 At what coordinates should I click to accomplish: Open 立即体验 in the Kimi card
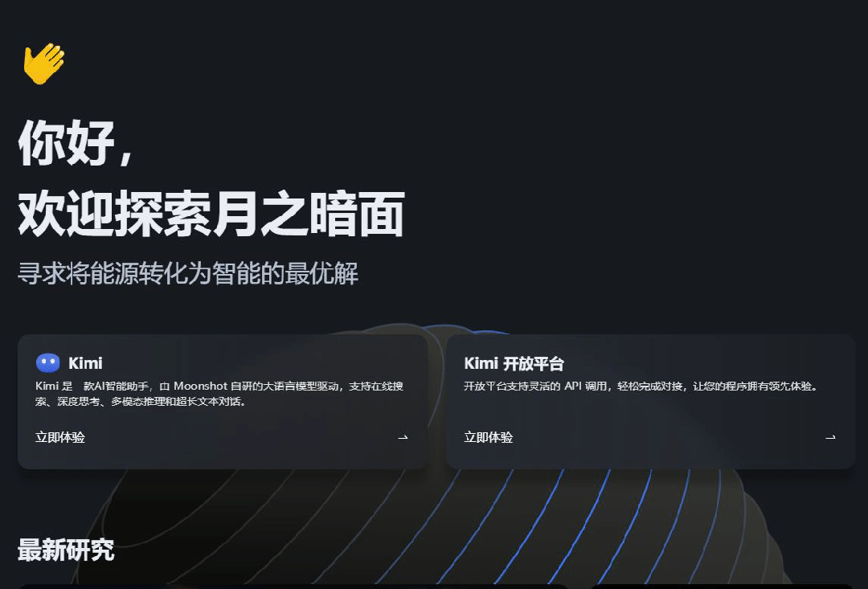pos(60,437)
